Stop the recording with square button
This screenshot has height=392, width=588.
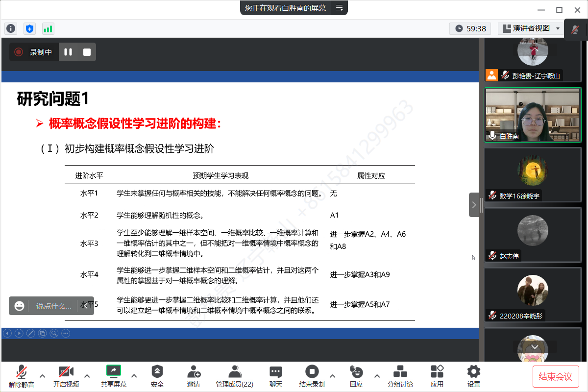(87, 52)
